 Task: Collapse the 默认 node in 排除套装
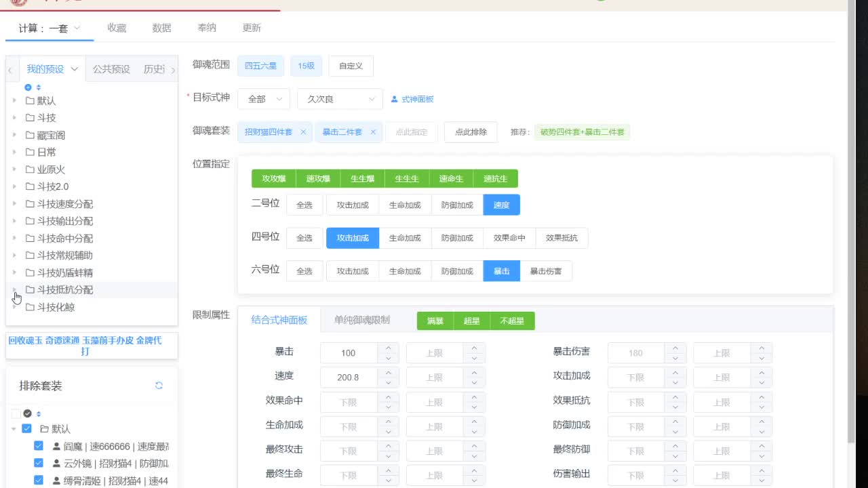[14, 429]
